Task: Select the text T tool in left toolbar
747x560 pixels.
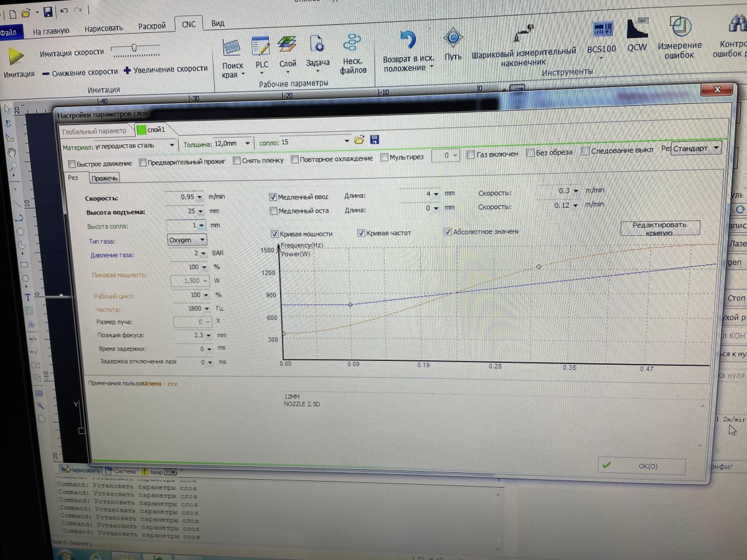Action: 28,298
